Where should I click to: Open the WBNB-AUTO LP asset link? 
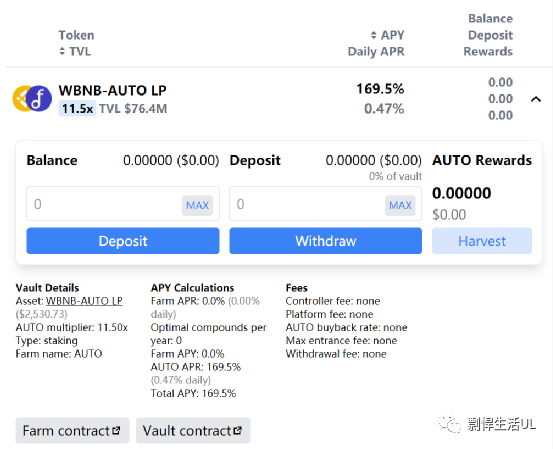click(84, 301)
